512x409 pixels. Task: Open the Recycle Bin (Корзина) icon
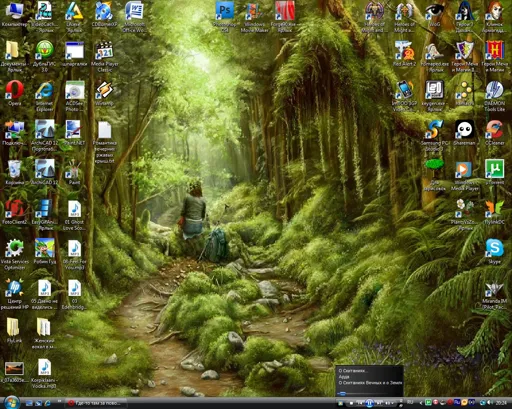point(15,172)
